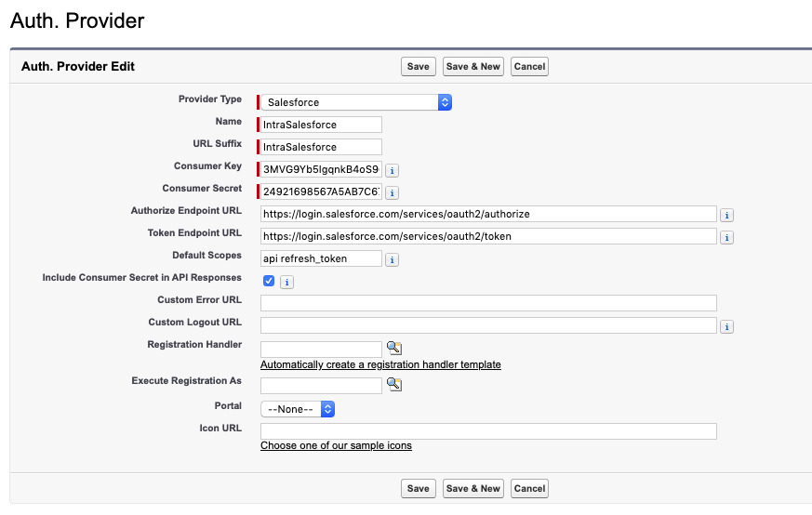Click the bottom Save & New button
This screenshot has height=515, width=812.
tap(473, 488)
